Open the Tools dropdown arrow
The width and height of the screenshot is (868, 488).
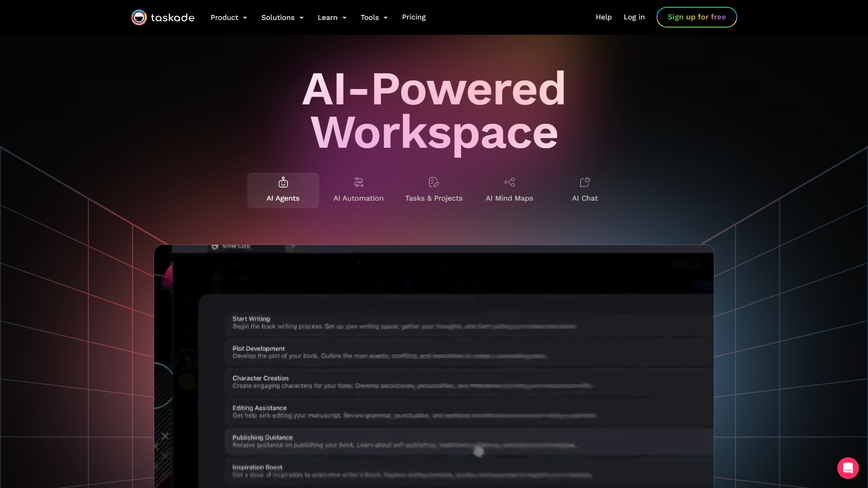386,18
